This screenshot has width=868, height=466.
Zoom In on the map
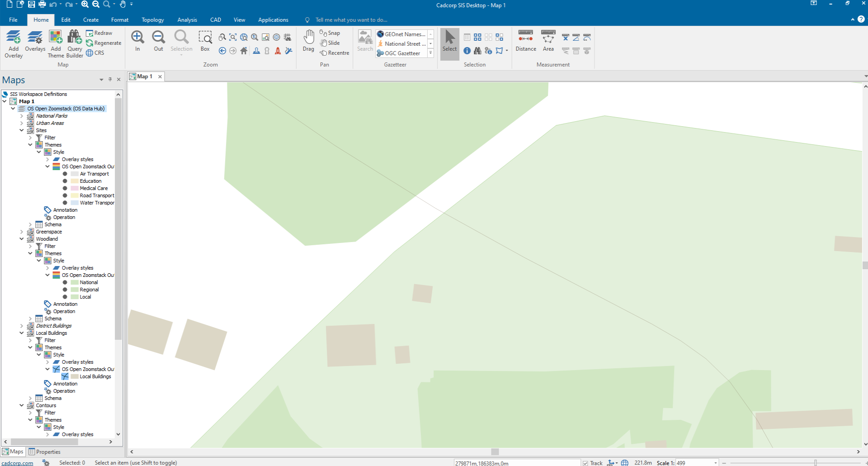click(x=137, y=41)
